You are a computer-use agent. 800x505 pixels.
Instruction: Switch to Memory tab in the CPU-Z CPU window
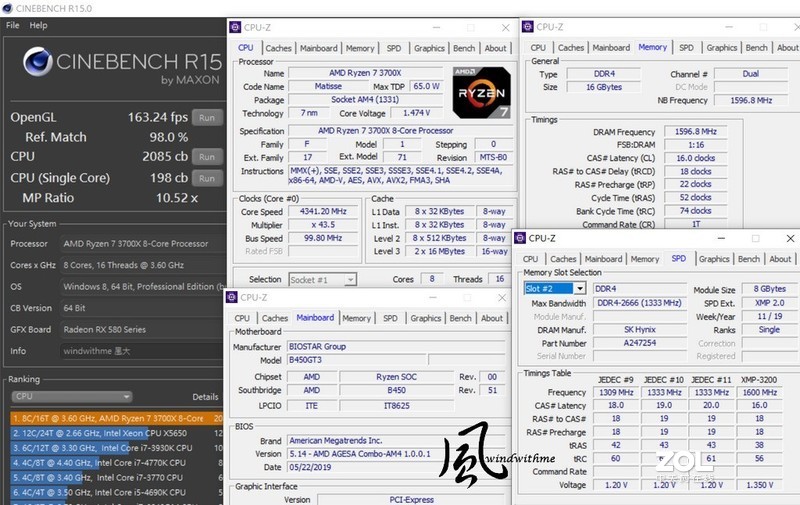click(360, 48)
